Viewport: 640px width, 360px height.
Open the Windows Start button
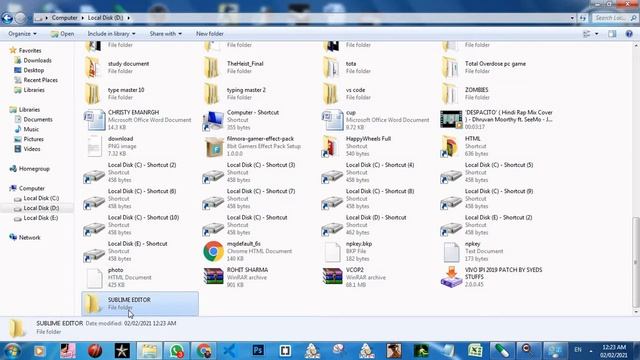click(x=11, y=351)
